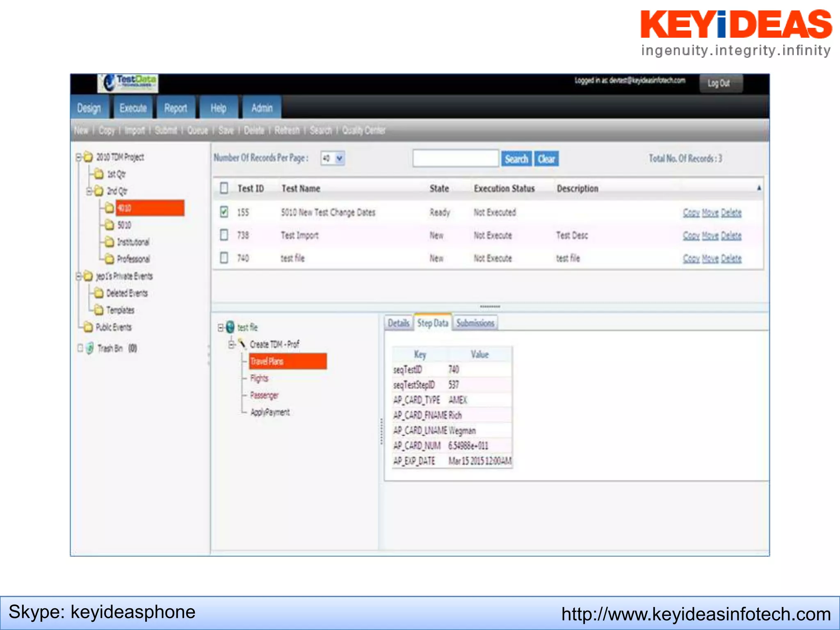
Task: Click the Clear button
Action: pyautogui.click(x=546, y=159)
